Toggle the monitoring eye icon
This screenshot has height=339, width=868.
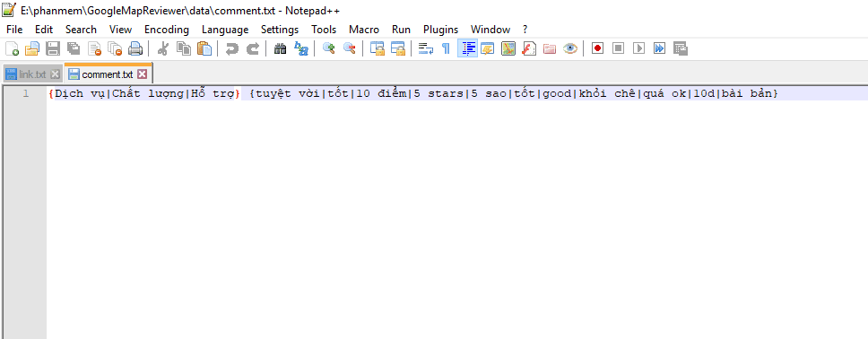(x=570, y=48)
